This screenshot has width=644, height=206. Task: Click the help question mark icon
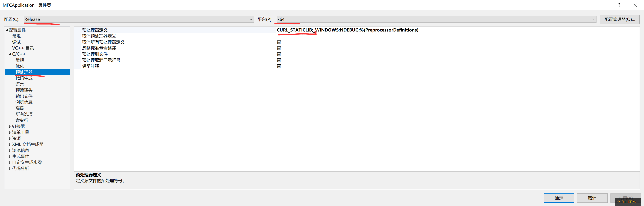pyautogui.click(x=619, y=5)
